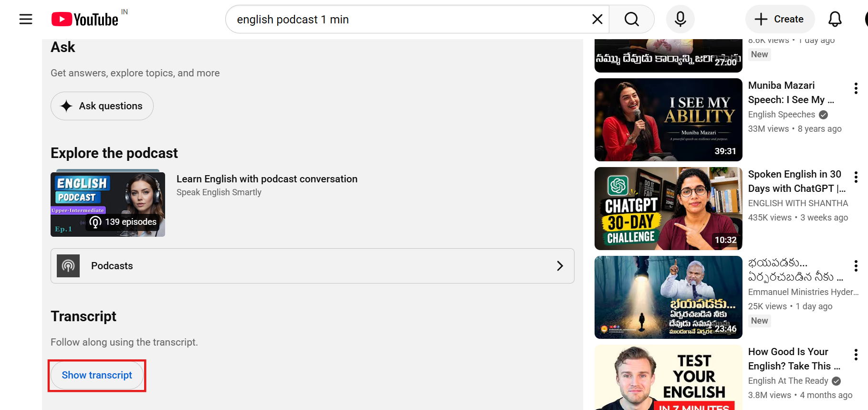868x410 pixels.
Task: Click the magnifier search button
Action: click(631, 19)
